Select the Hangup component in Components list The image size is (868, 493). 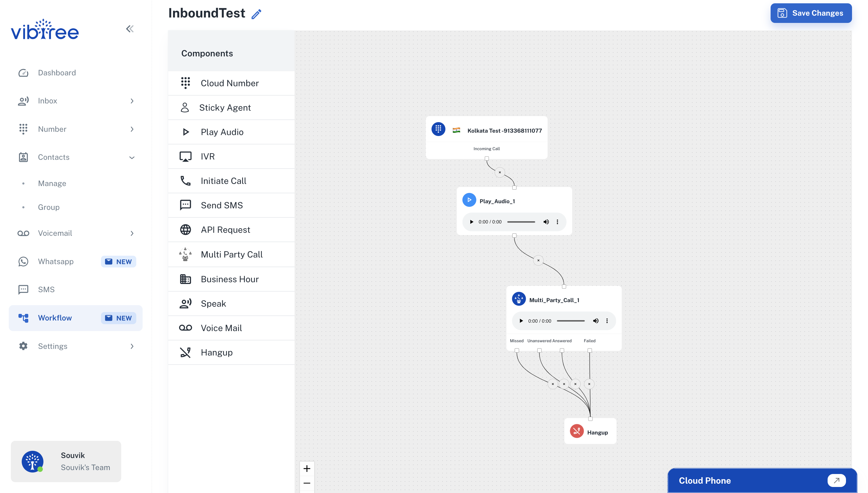[216, 352]
